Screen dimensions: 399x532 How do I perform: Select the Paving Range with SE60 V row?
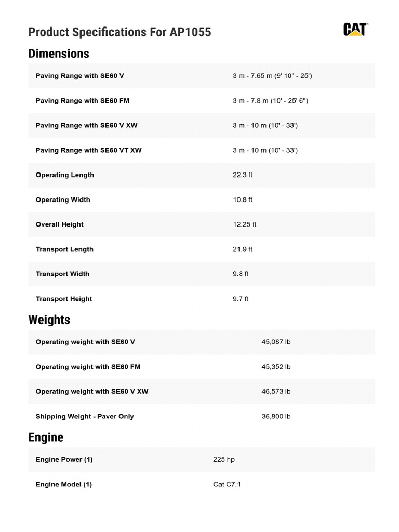(x=202, y=76)
